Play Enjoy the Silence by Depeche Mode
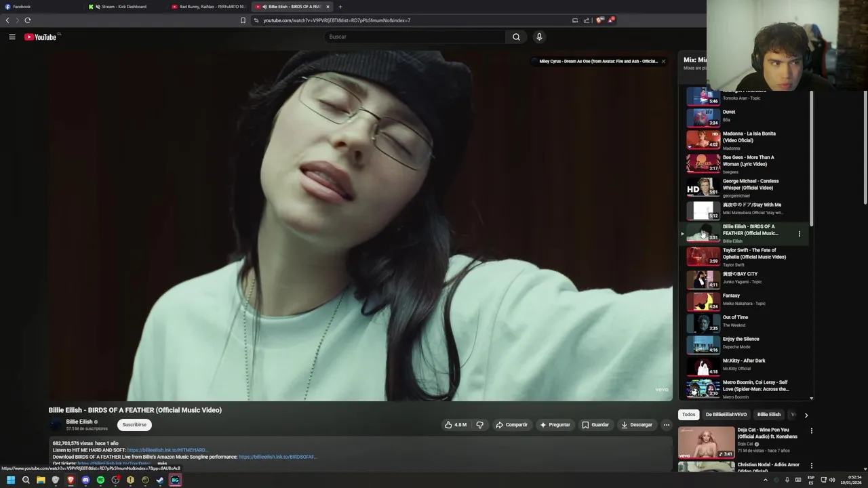Viewport: 868px width, 488px height. 745,344
